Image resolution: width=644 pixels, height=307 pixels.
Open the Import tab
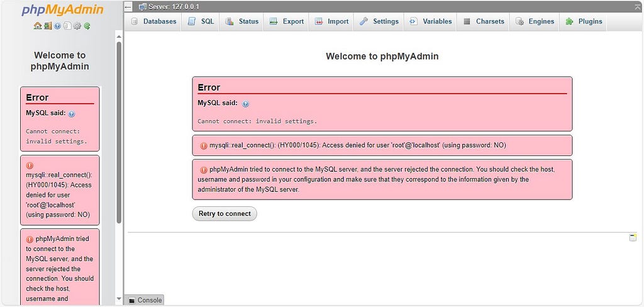332,21
